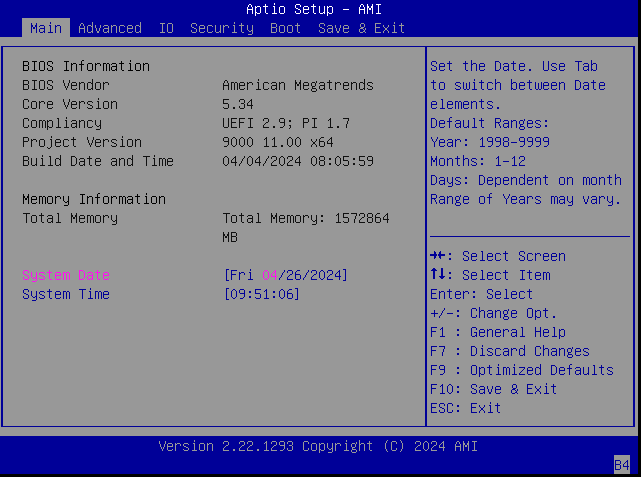This screenshot has height=477, width=641.
Task: Click the 9000 11.00 x64 value
Action: pos(278,142)
